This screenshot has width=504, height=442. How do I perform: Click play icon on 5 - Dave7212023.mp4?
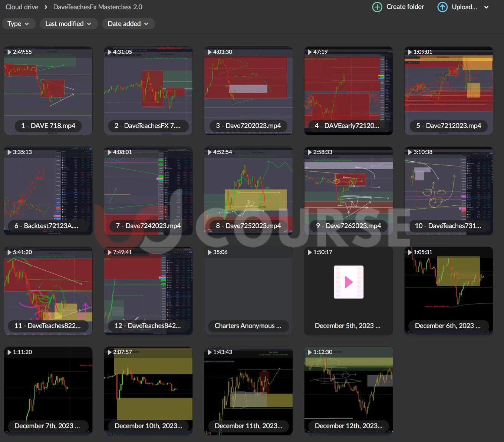[410, 52]
